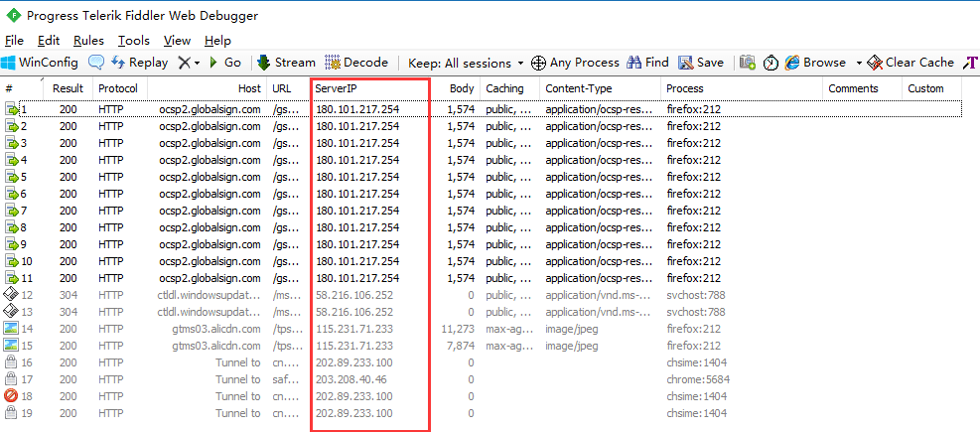Click the Comments column header
Screen dimensions: 980x432
[x=863, y=88]
